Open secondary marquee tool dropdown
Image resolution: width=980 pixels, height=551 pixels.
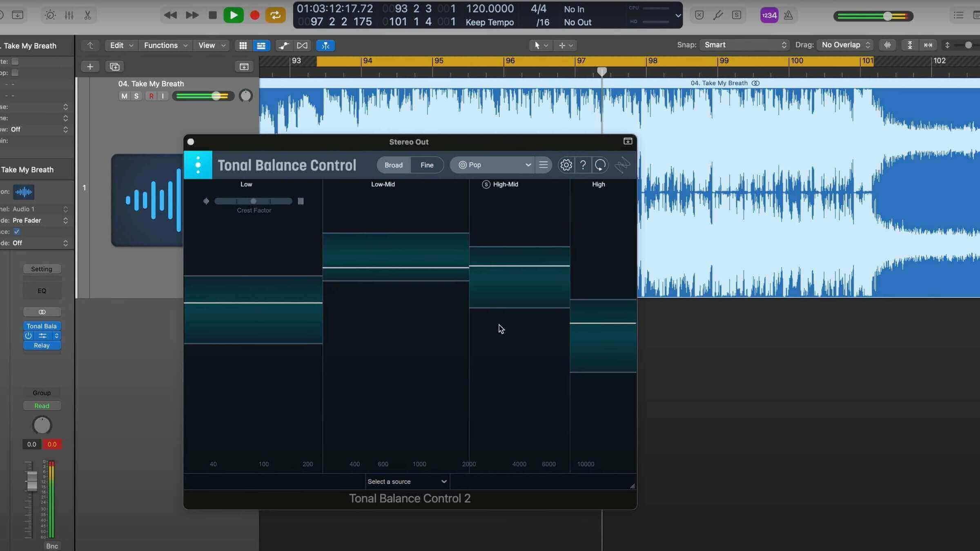pos(566,45)
